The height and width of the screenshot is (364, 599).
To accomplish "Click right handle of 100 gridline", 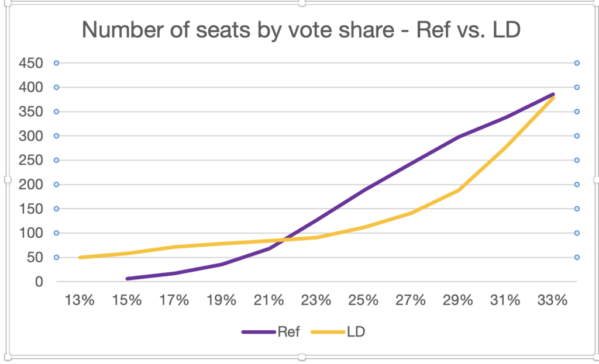I will tap(577, 233).
